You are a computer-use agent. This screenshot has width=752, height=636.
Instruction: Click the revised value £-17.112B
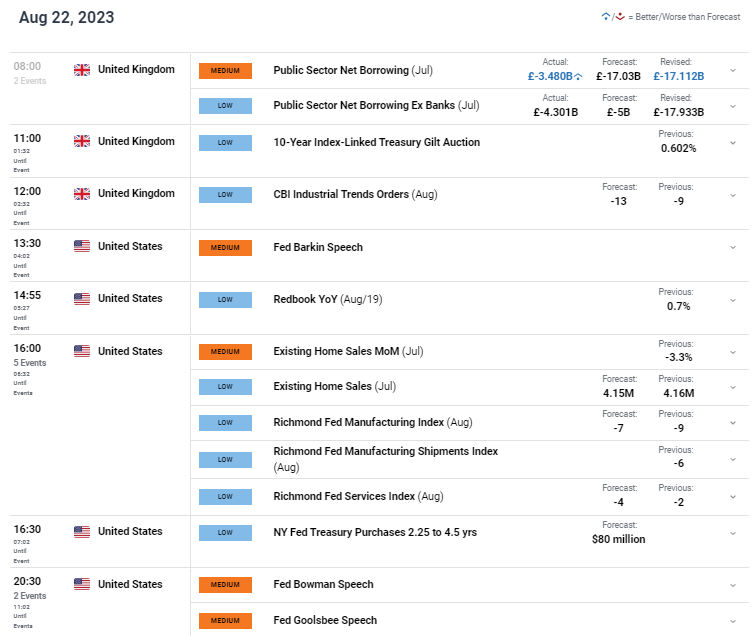click(x=679, y=76)
